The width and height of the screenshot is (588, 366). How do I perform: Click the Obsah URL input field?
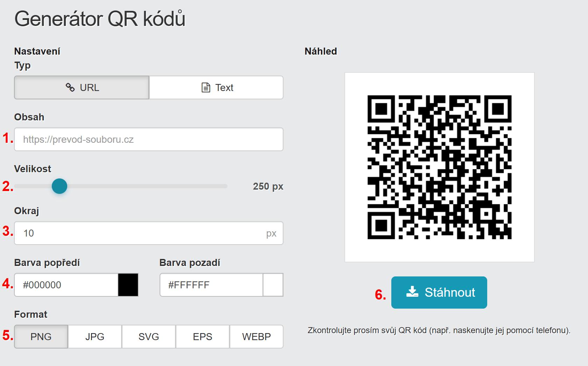(x=149, y=139)
